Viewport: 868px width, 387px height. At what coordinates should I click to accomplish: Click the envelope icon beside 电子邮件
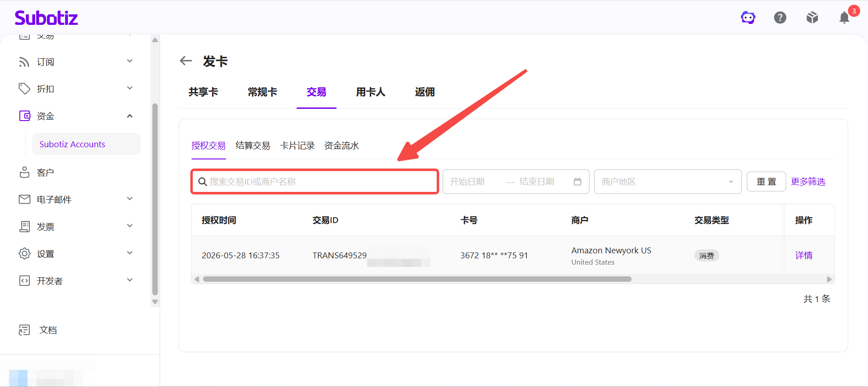(x=24, y=200)
